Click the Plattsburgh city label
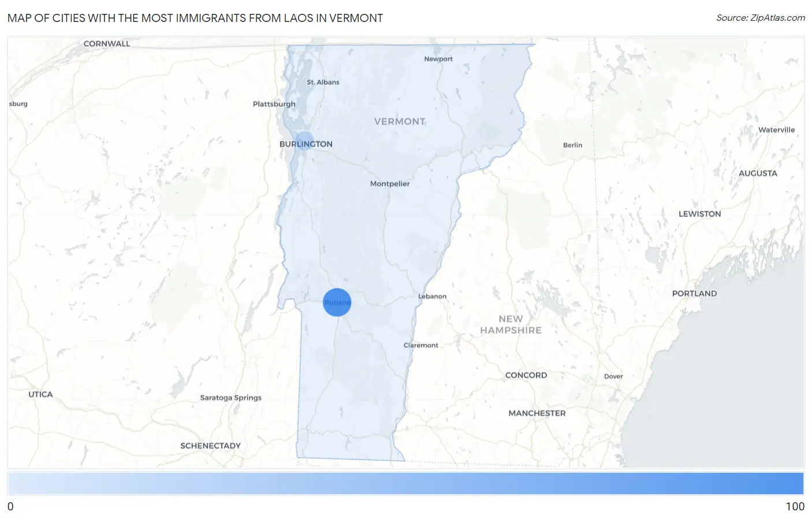The height and width of the screenshot is (519, 812). [x=274, y=104]
